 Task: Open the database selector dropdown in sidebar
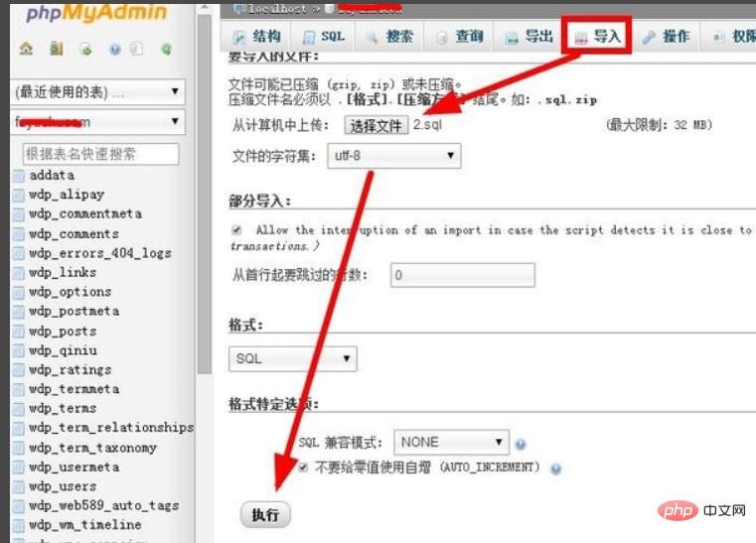coord(98,121)
